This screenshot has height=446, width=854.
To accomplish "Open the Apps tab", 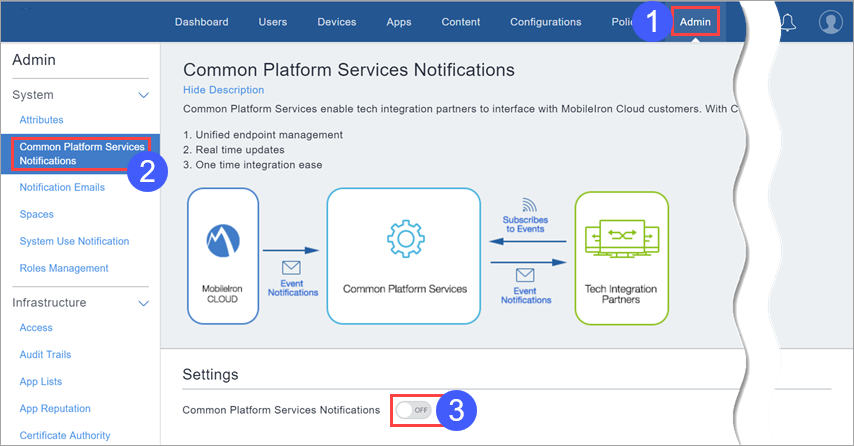I will click(399, 22).
